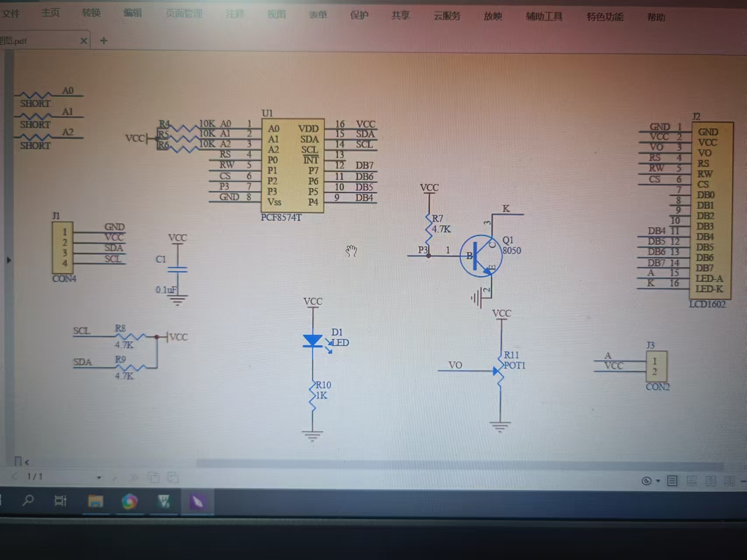Switch to the 主页 ribbon tab

(x=50, y=13)
